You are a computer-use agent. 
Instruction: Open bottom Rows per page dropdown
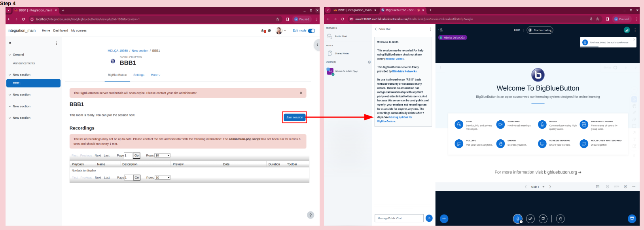click(163, 177)
